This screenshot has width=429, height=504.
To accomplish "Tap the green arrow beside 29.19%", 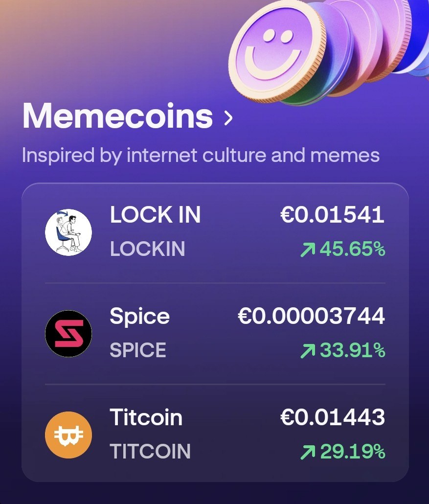I will pos(308,452).
